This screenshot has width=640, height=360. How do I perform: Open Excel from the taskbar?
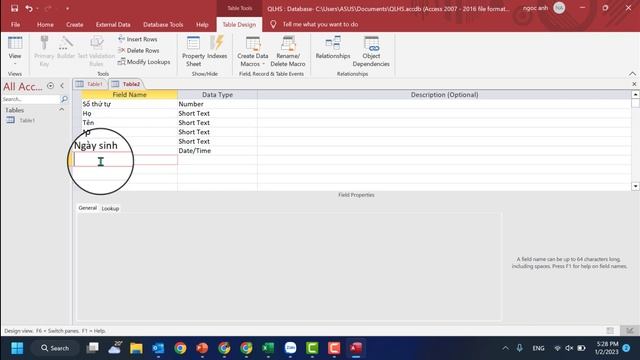coord(268,348)
